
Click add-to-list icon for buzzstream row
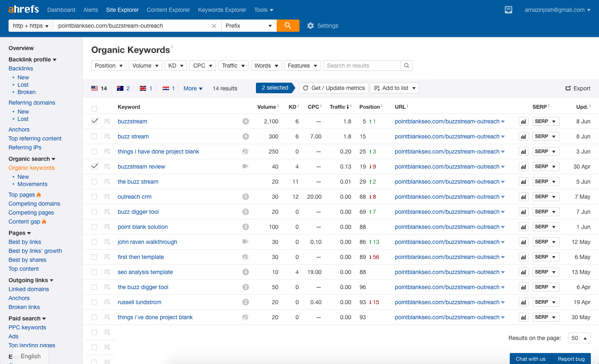(x=107, y=121)
